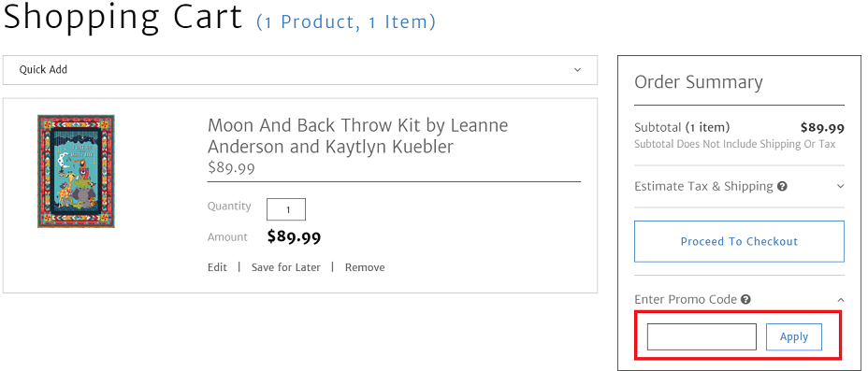Click the Enter Promo Code help icon
The width and height of the screenshot is (868, 371).
pos(745,300)
